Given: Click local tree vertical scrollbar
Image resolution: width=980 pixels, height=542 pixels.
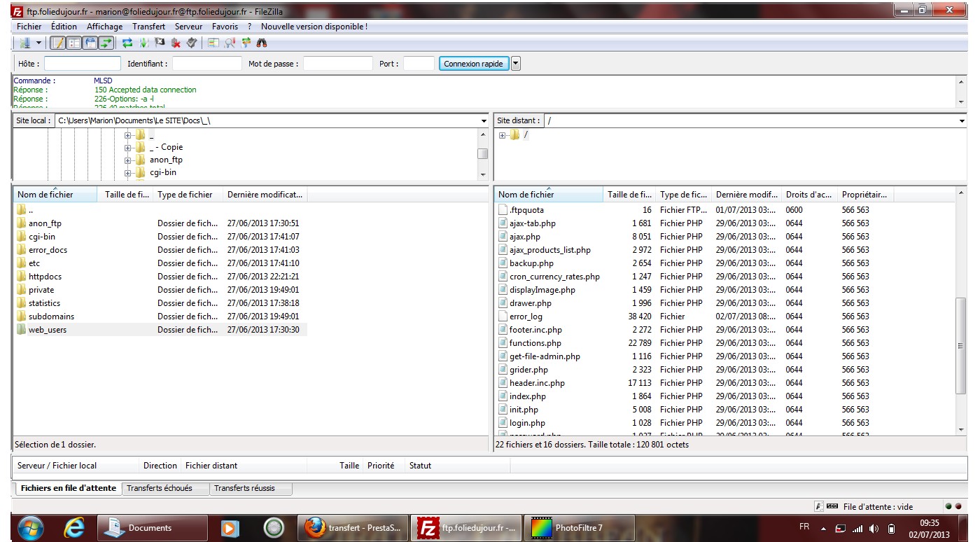Looking at the screenshot, I should point(483,154).
